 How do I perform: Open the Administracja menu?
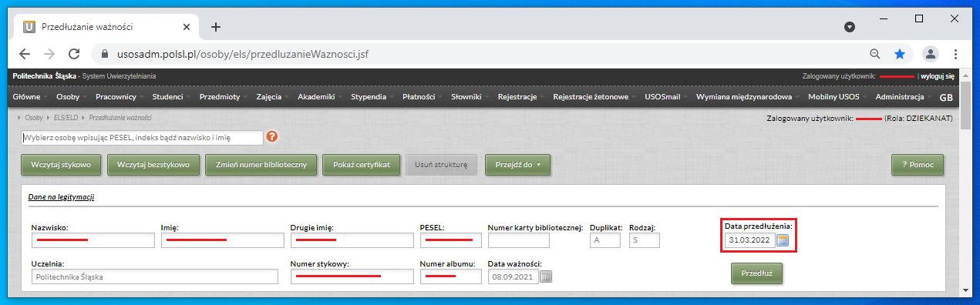899,97
